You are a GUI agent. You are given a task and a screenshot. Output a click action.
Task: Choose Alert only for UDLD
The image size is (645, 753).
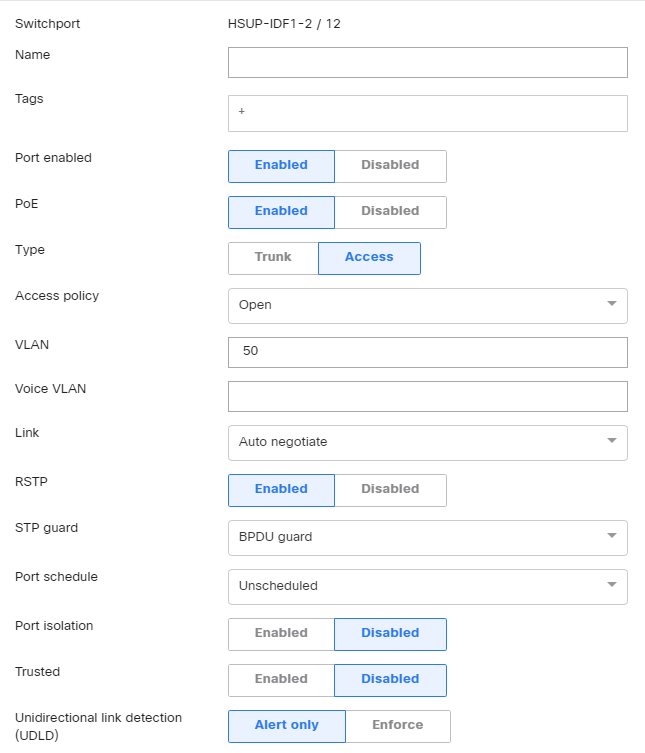tap(287, 726)
